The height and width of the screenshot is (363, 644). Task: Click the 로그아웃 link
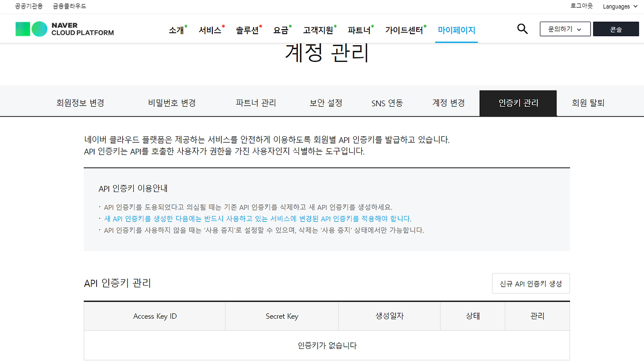581,6
